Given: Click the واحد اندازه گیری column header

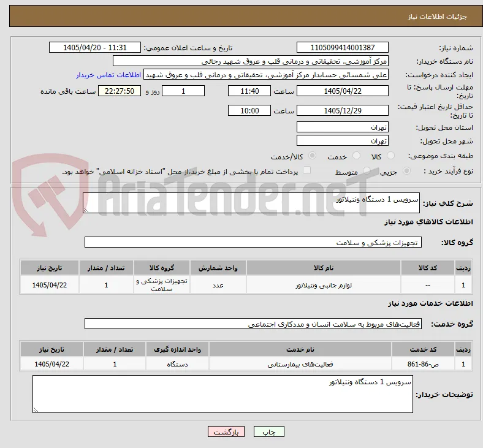Looking at the screenshot, I should click(177, 349).
